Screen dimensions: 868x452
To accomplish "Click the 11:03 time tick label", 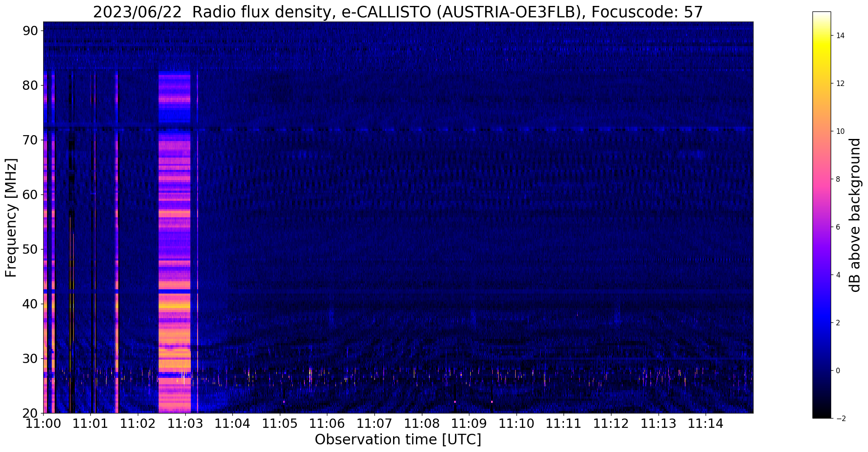I will coord(185,423).
